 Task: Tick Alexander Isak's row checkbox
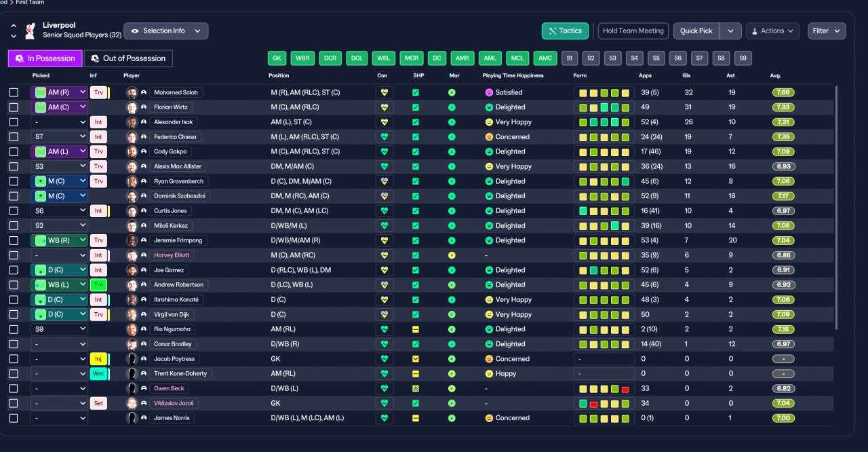click(14, 122)
